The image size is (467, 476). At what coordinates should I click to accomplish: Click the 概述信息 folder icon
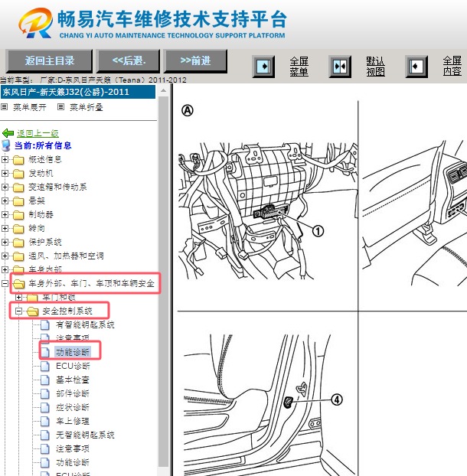(18, 160)
